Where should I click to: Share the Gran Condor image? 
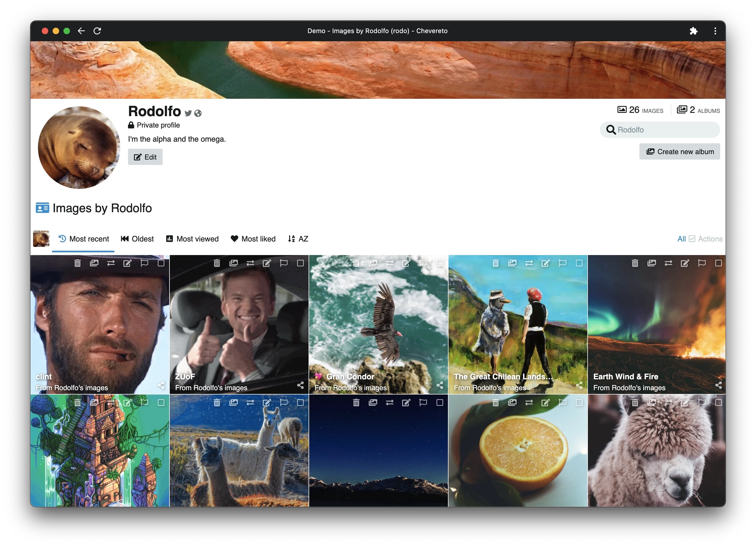(440, 385)
